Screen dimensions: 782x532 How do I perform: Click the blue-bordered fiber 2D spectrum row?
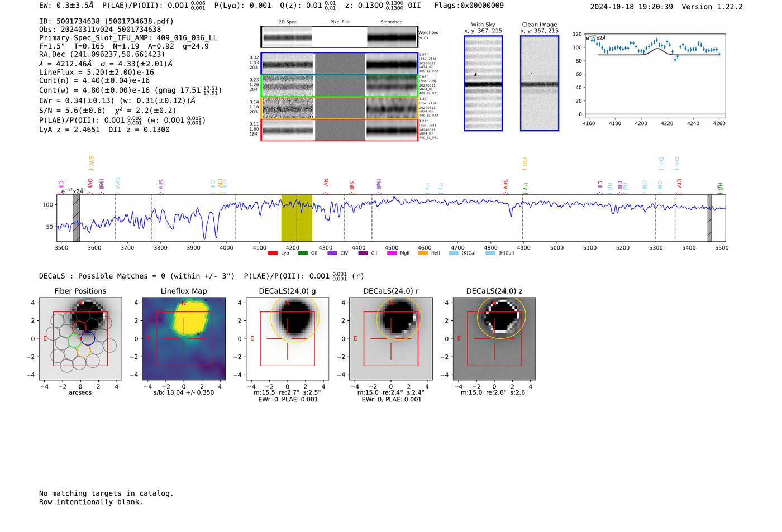(340, 64)
